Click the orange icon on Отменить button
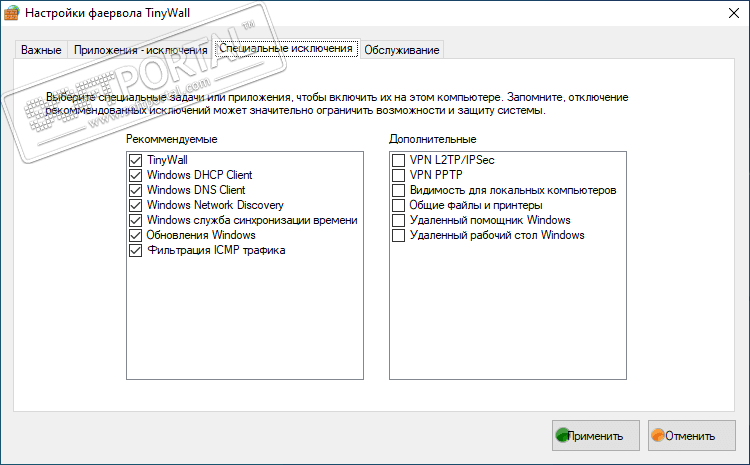The width and height of the screenshot is (750, 465). tap(659, 435)
